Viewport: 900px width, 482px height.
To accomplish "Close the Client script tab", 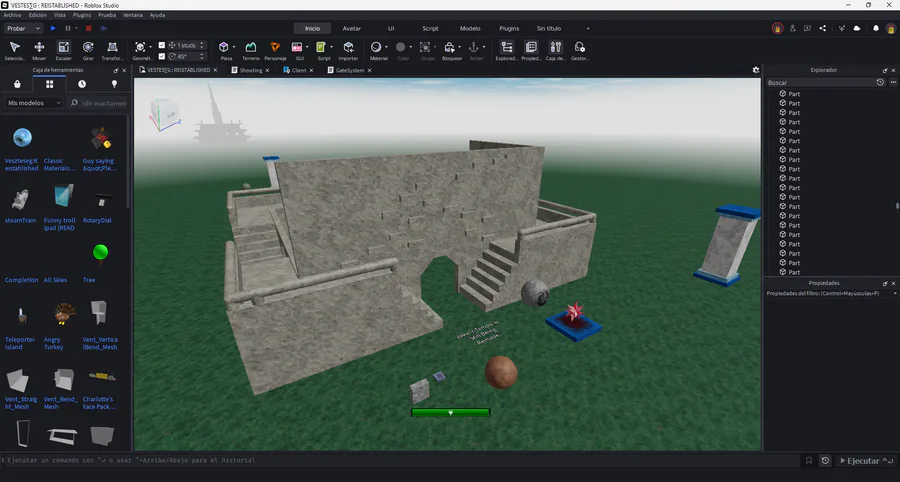I will point(312,70).
